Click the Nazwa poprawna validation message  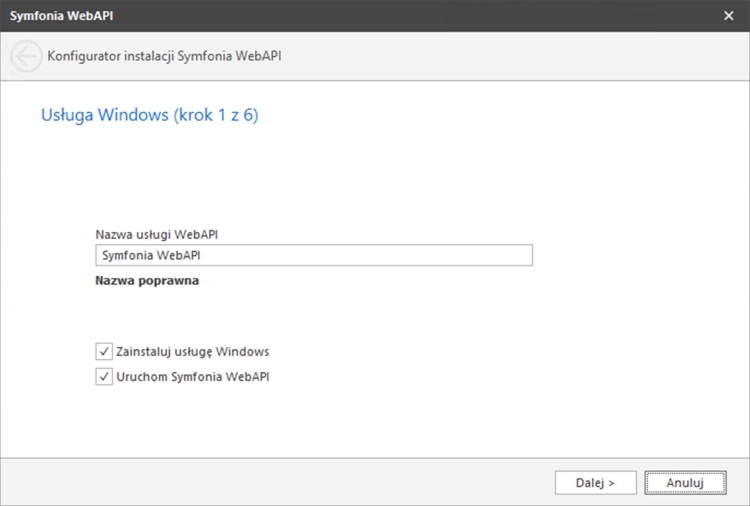pos(147,281)
